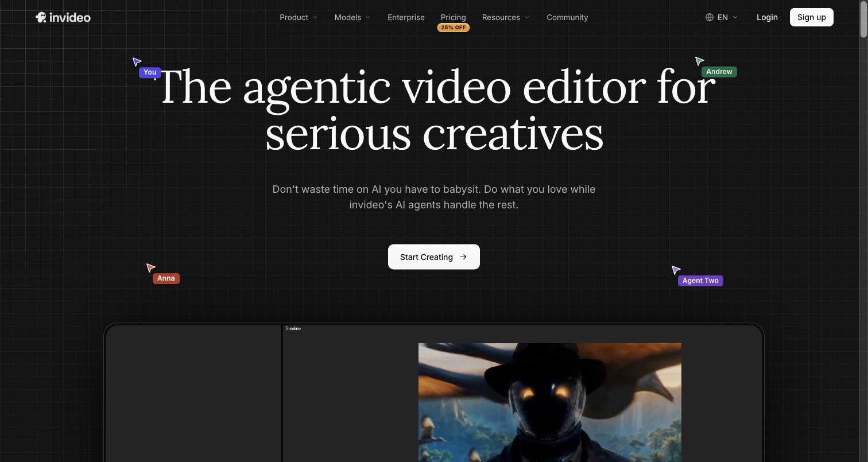
Task: Click the Andrew cursor label
Action: [719, 72]
